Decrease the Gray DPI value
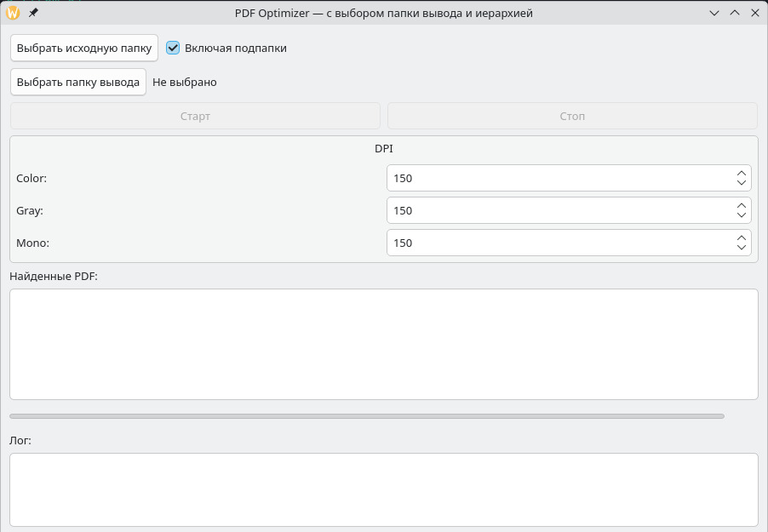 (x=742, y=215)
